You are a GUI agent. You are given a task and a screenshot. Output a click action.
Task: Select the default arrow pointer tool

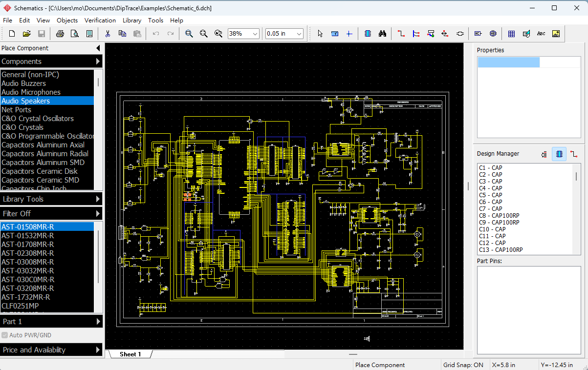pos(320,34)
